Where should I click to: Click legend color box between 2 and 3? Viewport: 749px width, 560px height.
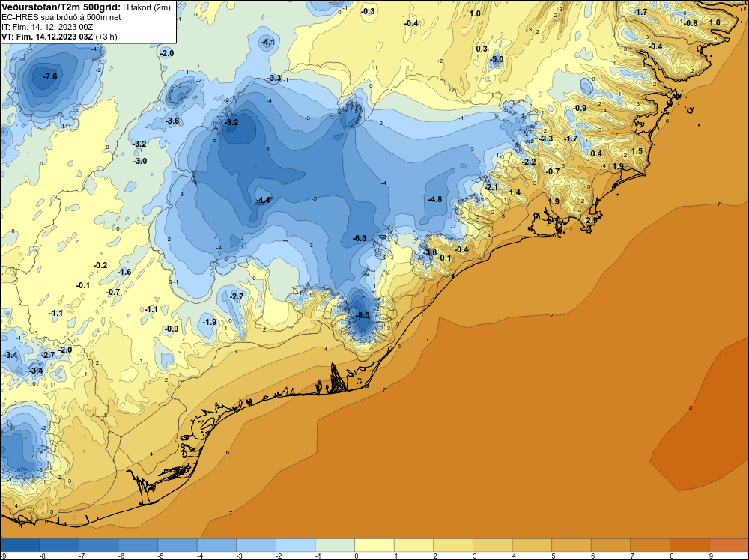coord(454,545)
